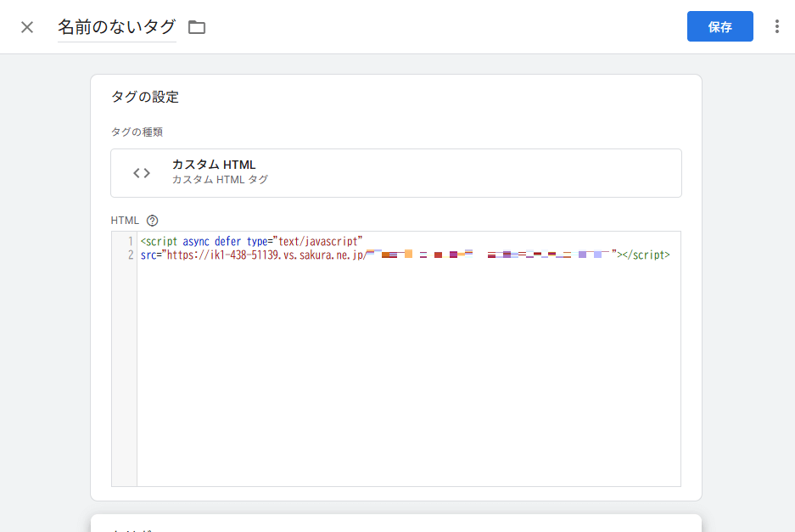Click the code brackets icon for カスタム HTML

click(x=142, y=173)
